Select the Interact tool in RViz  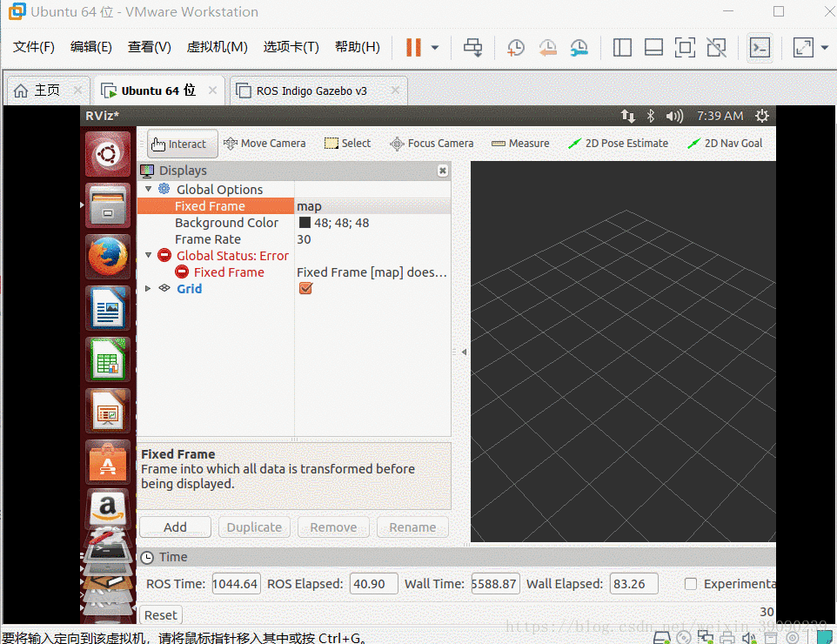181,144
